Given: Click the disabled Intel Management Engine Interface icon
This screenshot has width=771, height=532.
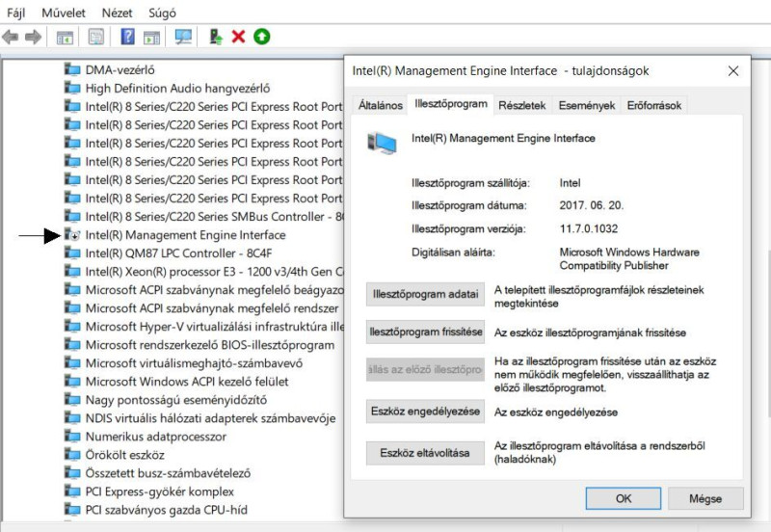Looking at the screenshot, I should point(72,234).
